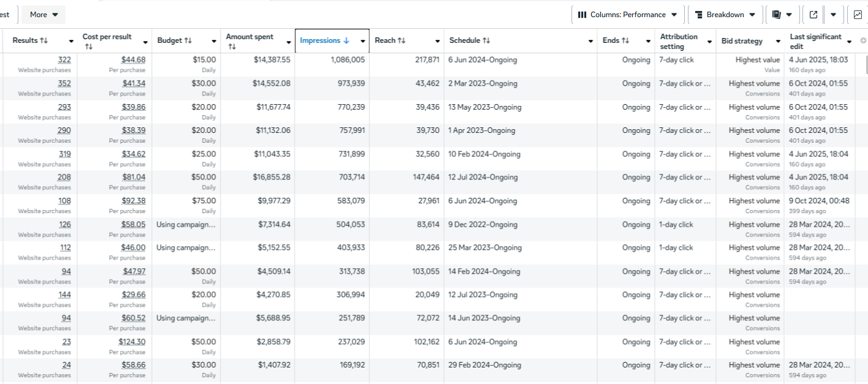Open the export options dropdown arrow
This screenshot has height=384, width=868.
pyautogui.click(x=833, y=15)
